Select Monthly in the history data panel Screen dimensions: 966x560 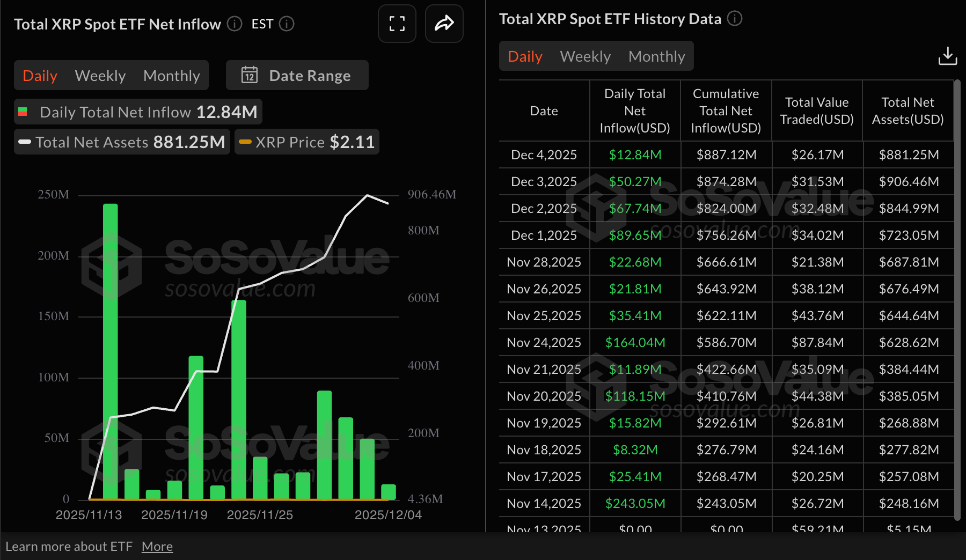coord(656,56)
